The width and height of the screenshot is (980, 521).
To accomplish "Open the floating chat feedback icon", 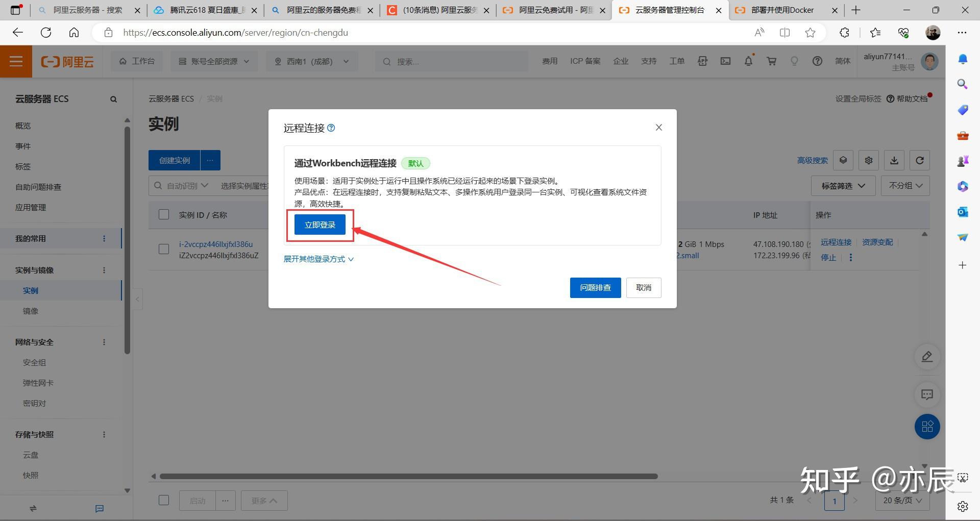I will coord(927,394).
